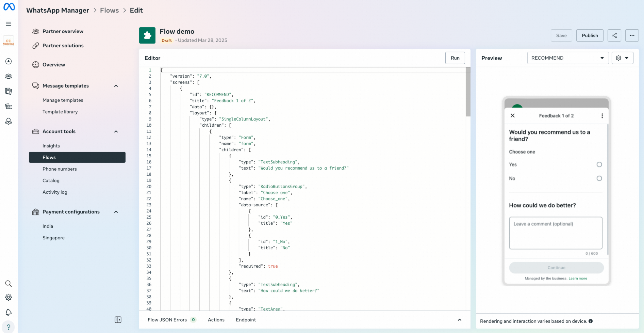Click the Partner overview people icon
The height and width of the screenshot is (333, 644).
coord(36,31)
